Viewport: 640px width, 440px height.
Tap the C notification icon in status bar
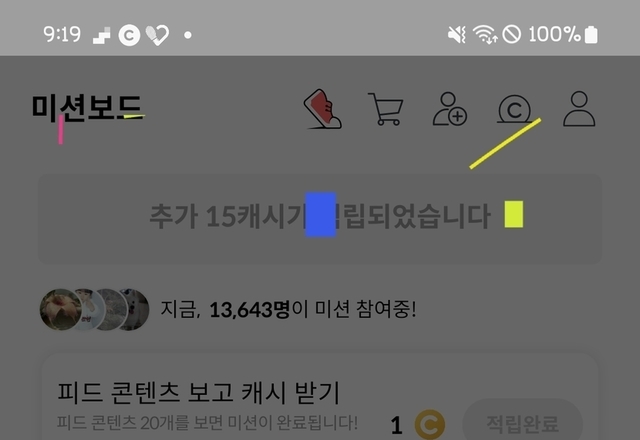129,35
